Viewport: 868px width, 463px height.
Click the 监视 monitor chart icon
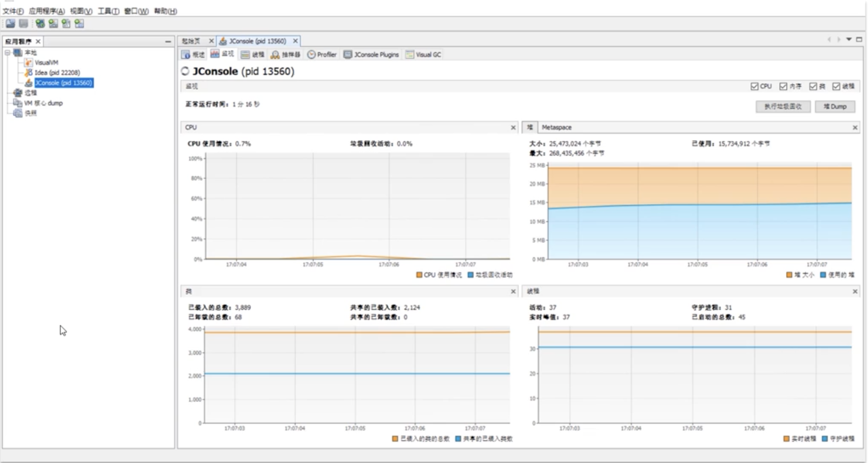tap(215, 54)
